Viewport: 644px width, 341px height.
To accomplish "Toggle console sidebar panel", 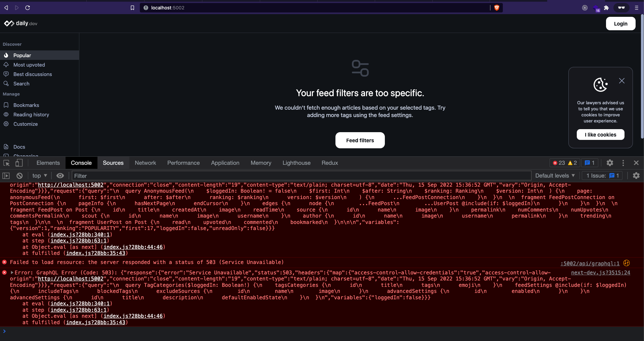I will click(6, 176).
